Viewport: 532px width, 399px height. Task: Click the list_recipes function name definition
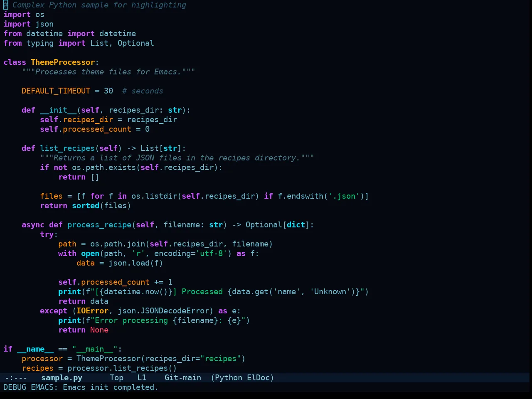[67, 148]
